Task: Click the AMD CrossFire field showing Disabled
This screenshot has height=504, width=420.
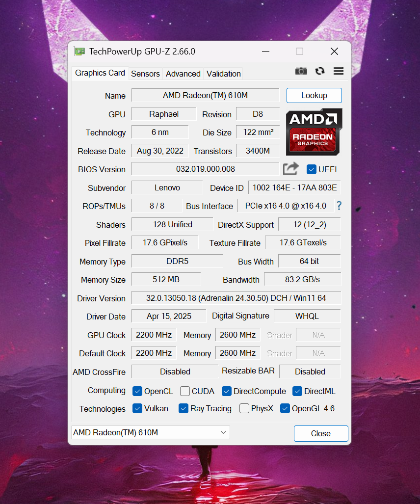Action: point(175,371)
